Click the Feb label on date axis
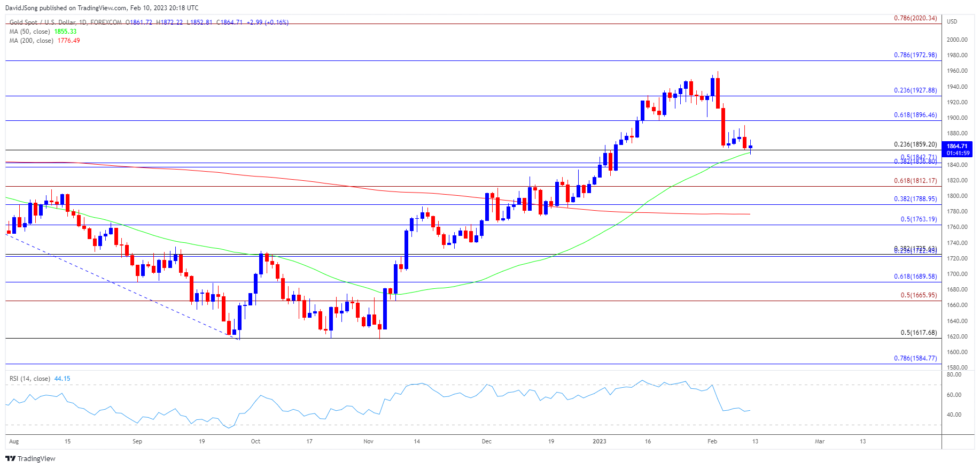Viewport: 980px width, 468px height. coord(712,441)
